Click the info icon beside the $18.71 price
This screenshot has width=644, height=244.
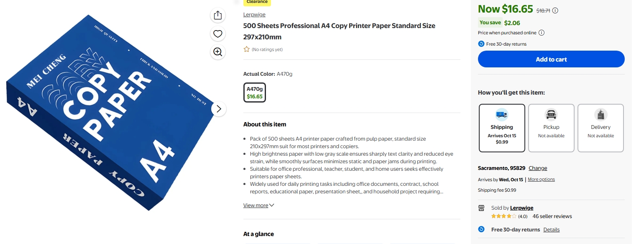(x=555, y=10)
